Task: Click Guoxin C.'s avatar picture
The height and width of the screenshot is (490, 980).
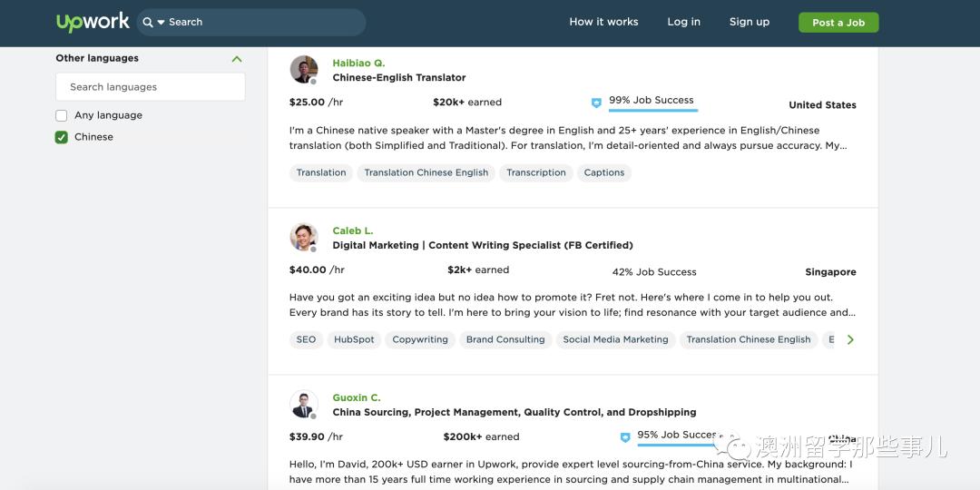Action: coord(304,405)
